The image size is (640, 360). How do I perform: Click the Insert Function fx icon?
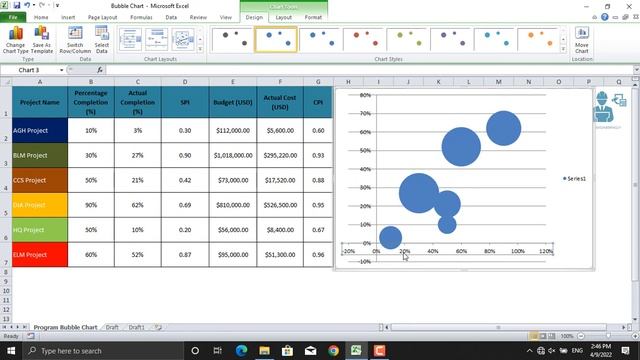100,70
